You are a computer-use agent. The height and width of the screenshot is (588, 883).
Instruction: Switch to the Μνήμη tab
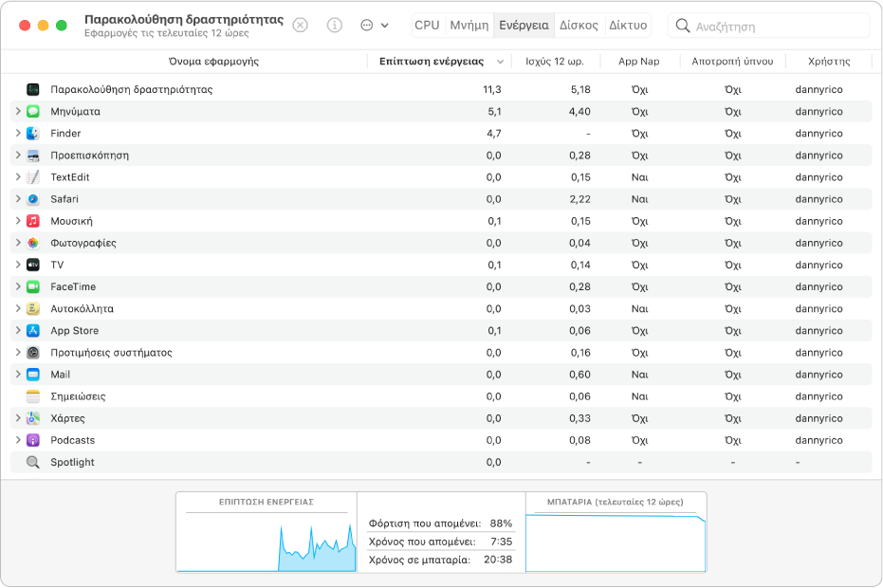(x=469, y=26)
